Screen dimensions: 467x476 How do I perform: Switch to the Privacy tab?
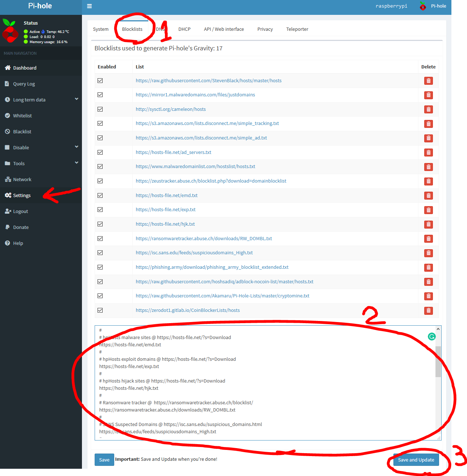tap(265, 29)
